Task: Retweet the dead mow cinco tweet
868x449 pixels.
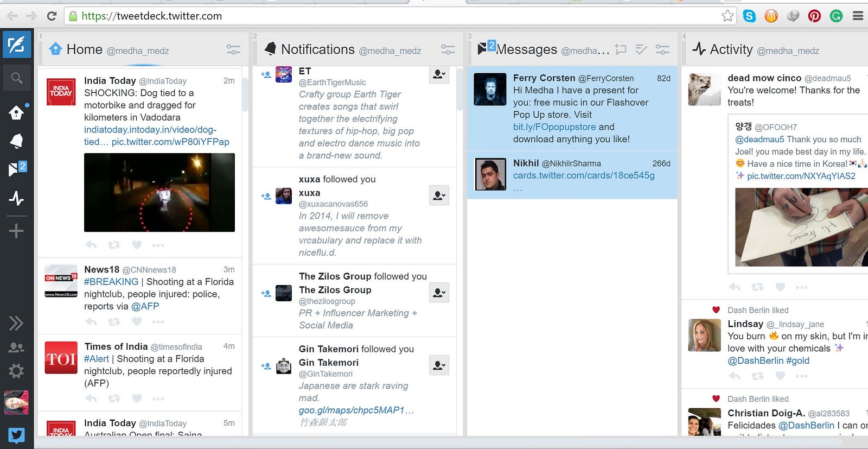Action: (x=757, y=287)
